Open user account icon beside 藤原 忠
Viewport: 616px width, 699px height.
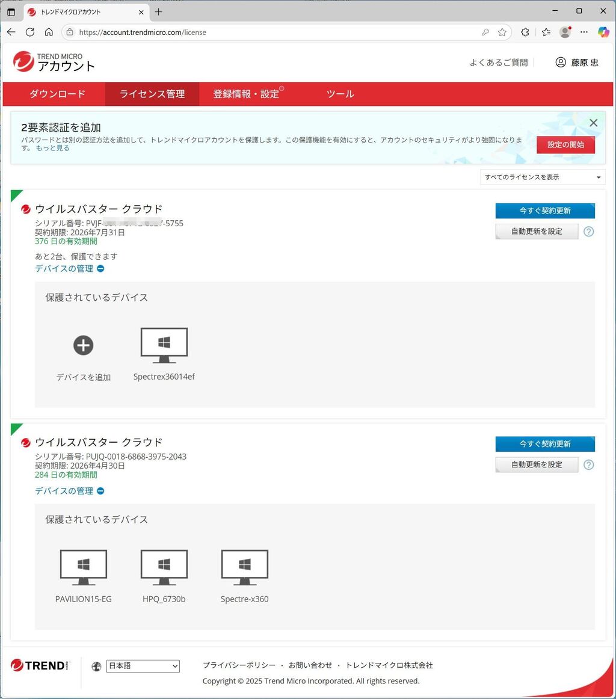click(561, 62)
